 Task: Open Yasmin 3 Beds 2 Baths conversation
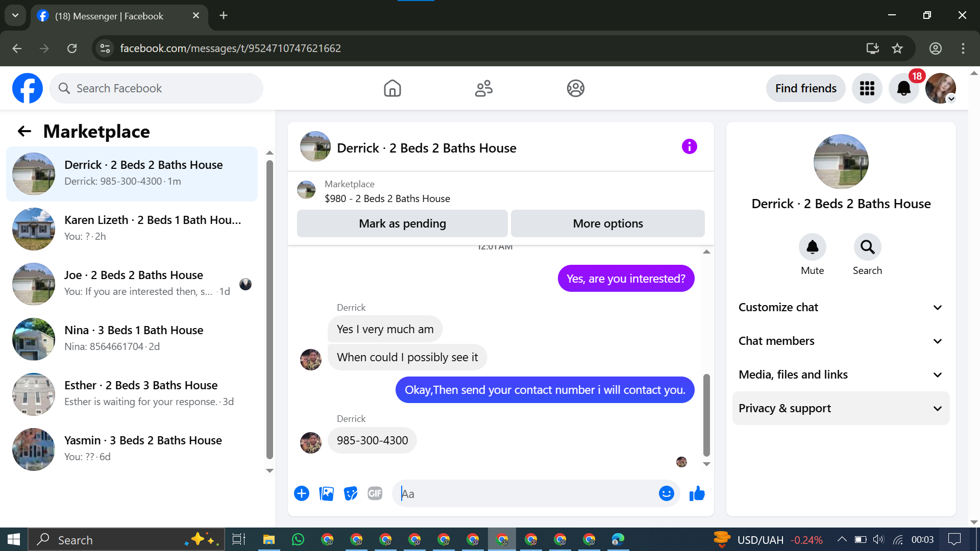coord(132,449)
